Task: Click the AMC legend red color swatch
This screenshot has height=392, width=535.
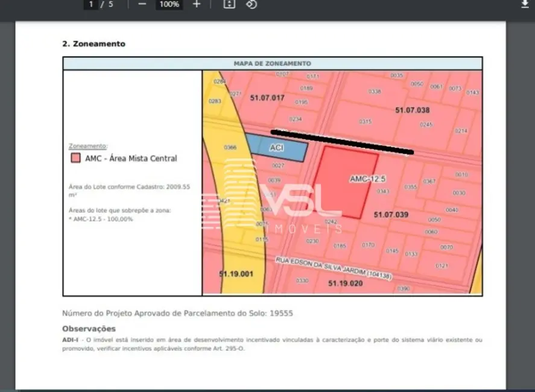Action: [x=75, y=159]
